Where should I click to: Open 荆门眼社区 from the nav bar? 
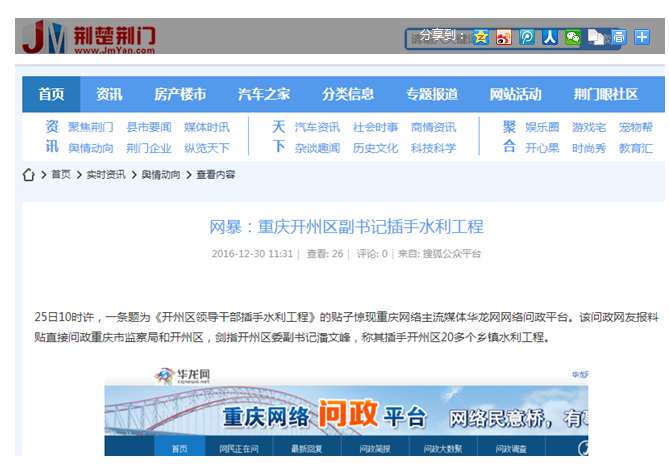pyautogui.click(x=606, y=95)
